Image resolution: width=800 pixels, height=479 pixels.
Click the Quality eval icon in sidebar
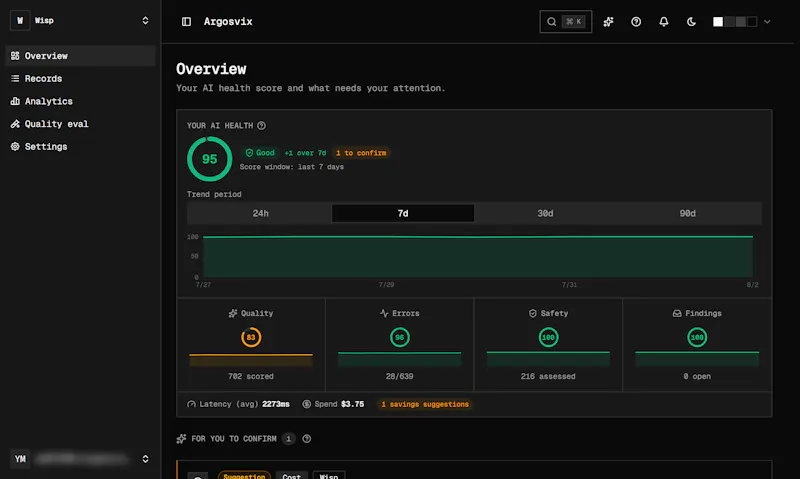(x=15, y=124)
